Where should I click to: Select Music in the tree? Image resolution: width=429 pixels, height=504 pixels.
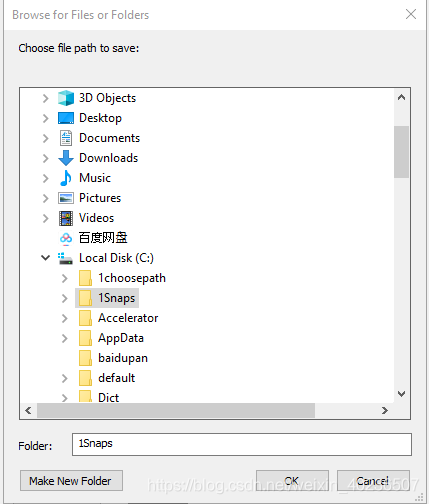(x=95, y=178)
